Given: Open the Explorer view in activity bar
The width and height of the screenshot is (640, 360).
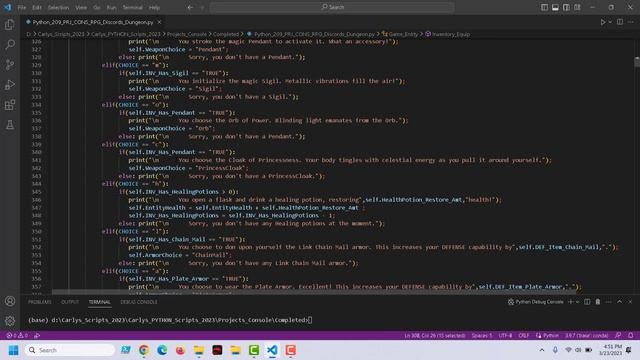Looking at the screenshot, I should (x=10, y=24).
